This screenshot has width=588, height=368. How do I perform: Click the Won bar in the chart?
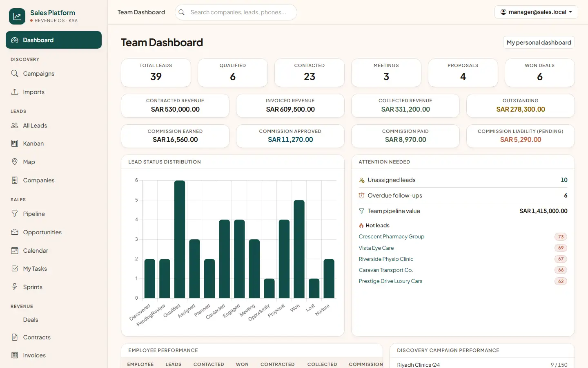pyautogui.click(x=299, y=249)
